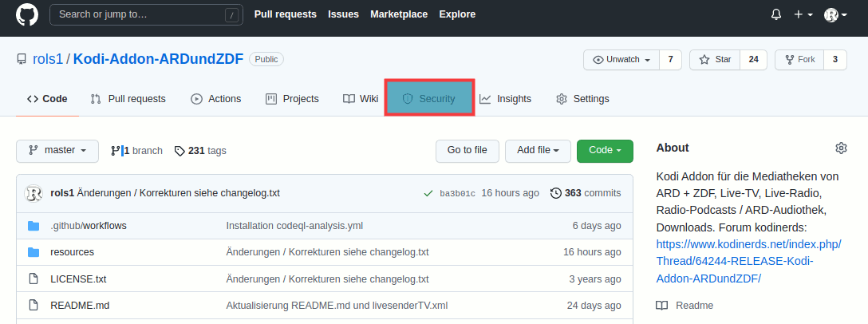This screenshot has width=868, height=324.
Task: Switch to the Security tab
Action: pyautogui.click(x=429, y=99)
